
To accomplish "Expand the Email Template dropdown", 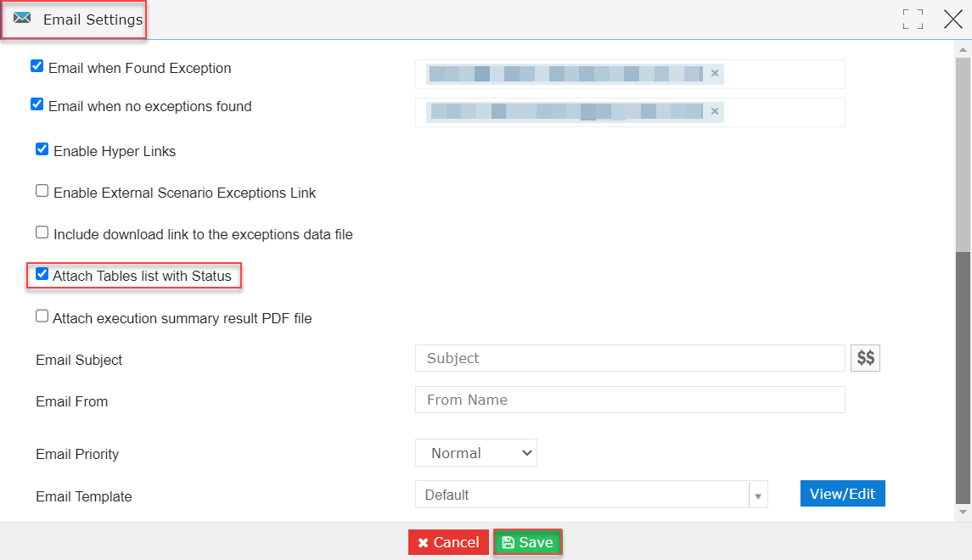I will [757, 495].
